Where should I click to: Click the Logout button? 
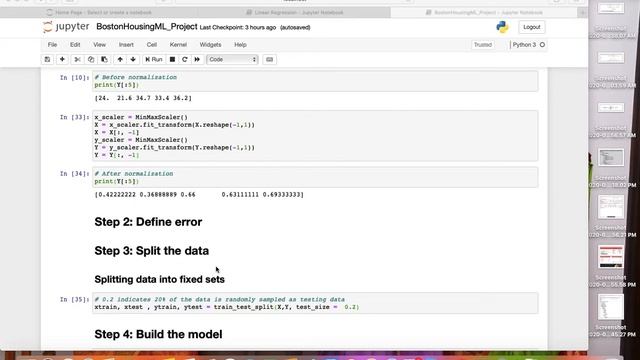click(x=531, y=27)
